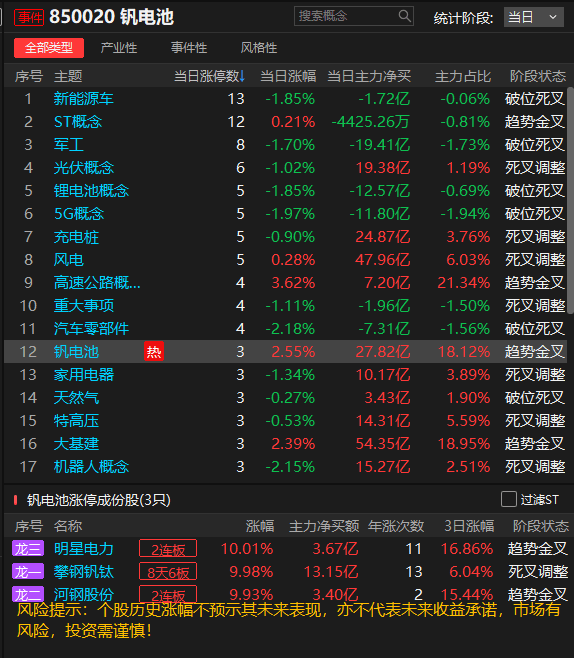Viewport: 574px width, 658px height.
Task: Click the search magnifier icon
Action: point(404,16)
